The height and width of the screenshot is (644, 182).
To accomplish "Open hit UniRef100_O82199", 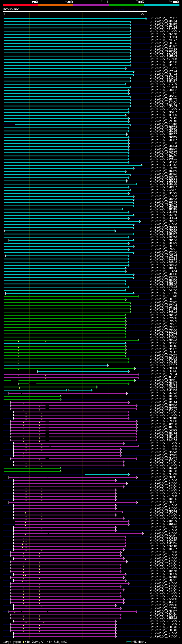I will tap(163, 50).
